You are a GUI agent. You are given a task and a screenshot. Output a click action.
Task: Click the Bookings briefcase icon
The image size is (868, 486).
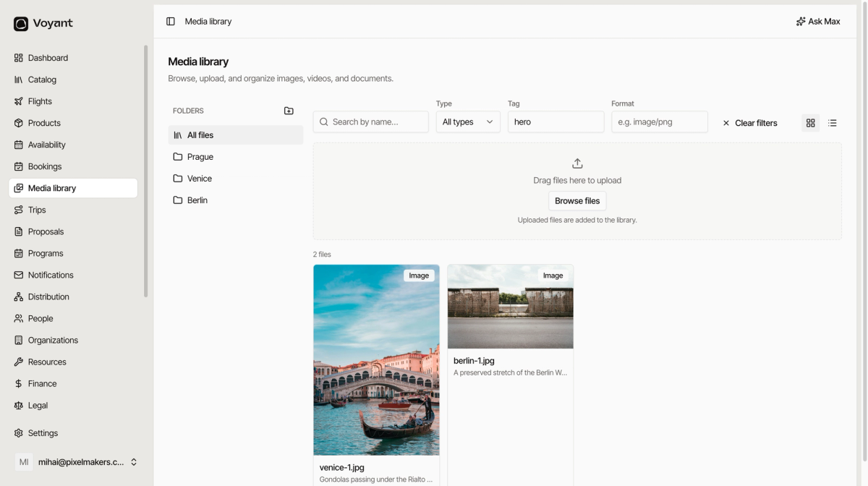coord(19,166)
